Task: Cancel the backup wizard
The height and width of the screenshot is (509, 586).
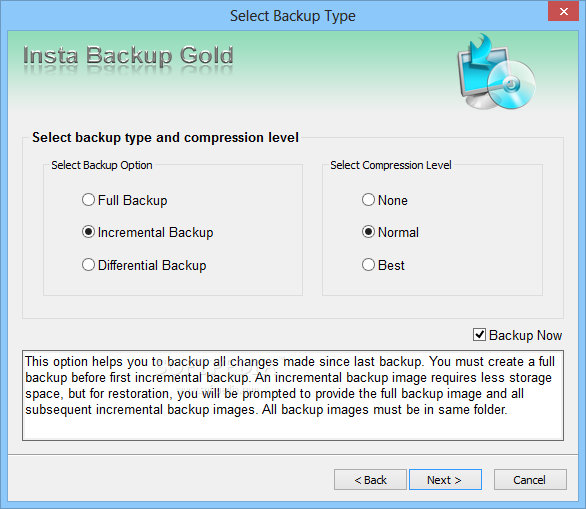Action: [x=530, y=479]
